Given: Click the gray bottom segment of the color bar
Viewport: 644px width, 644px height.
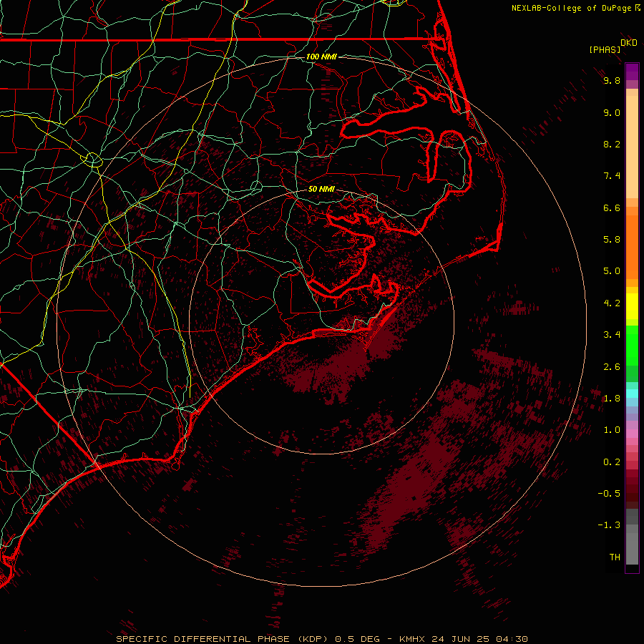Looking at the screenshot, I should click(x=632, y=545).
